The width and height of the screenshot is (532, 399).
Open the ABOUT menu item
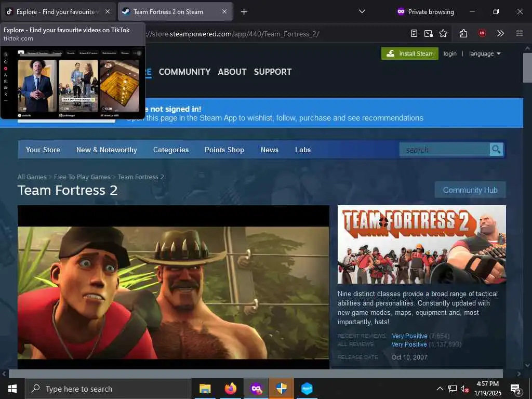pos(232,72)
